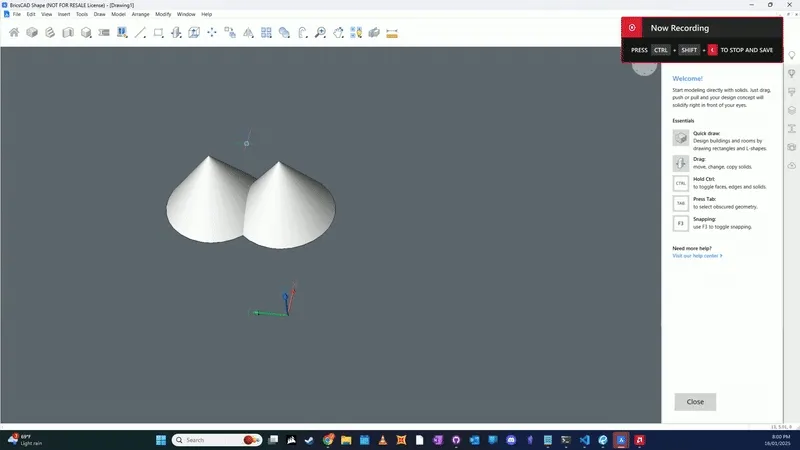Click the TAB key tile in Essentials
Viewport: 800px width, 450px height.
681,203
